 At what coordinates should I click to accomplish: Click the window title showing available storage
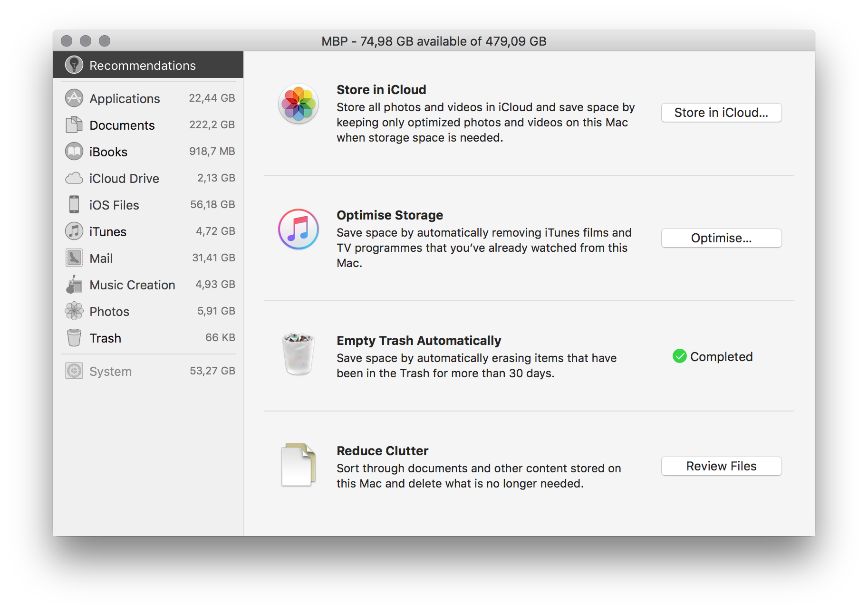(434, 41)
